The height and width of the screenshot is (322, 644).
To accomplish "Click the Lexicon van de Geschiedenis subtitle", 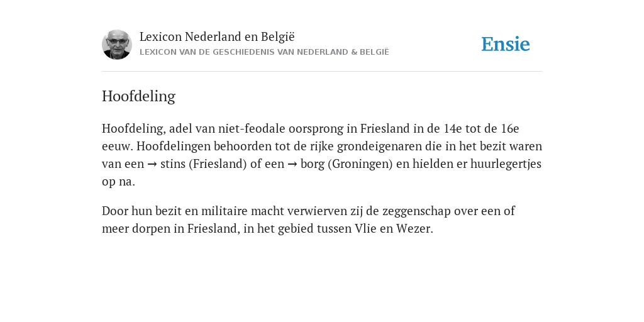I will click(x=264, y=52).
